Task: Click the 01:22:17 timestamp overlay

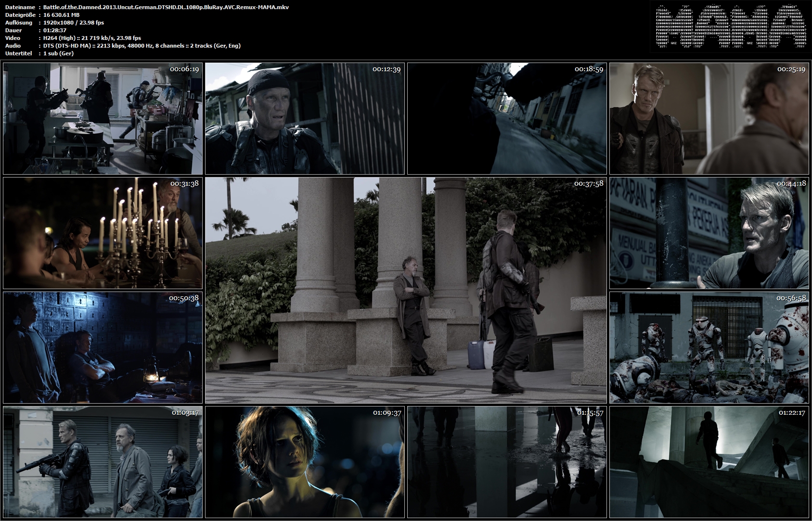Action: pos(792,412)
